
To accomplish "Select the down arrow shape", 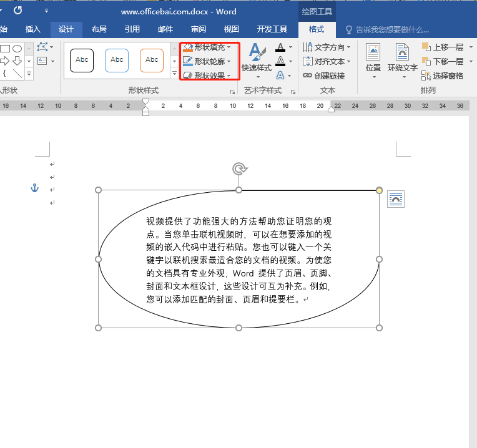I will (x=17, y=61).
